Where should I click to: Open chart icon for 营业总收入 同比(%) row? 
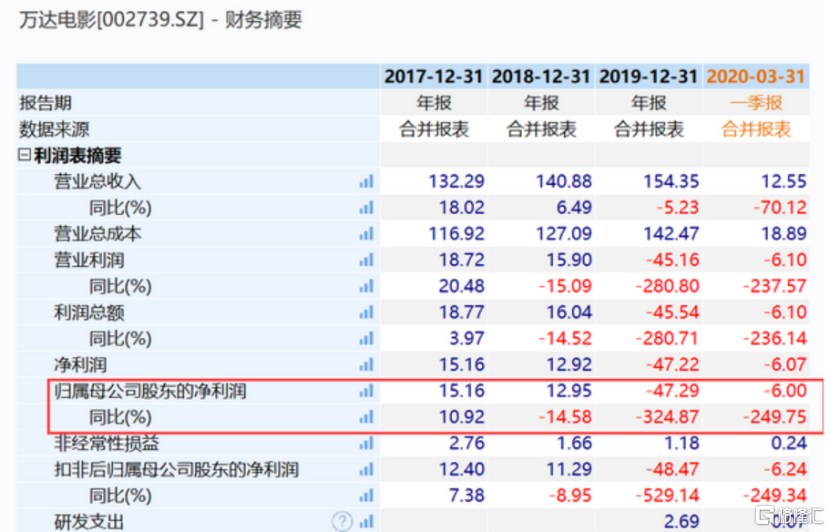coord(366,208)
